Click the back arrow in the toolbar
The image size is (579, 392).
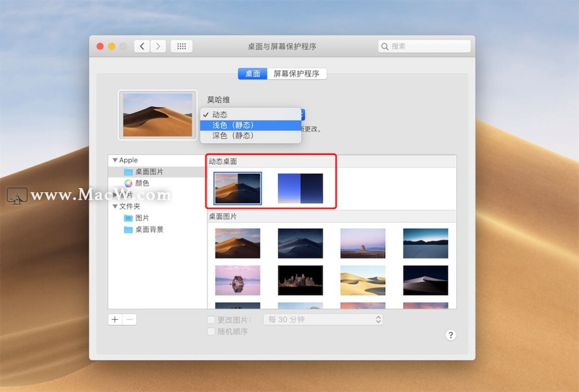pyautogui.click(x=142, y=46)
